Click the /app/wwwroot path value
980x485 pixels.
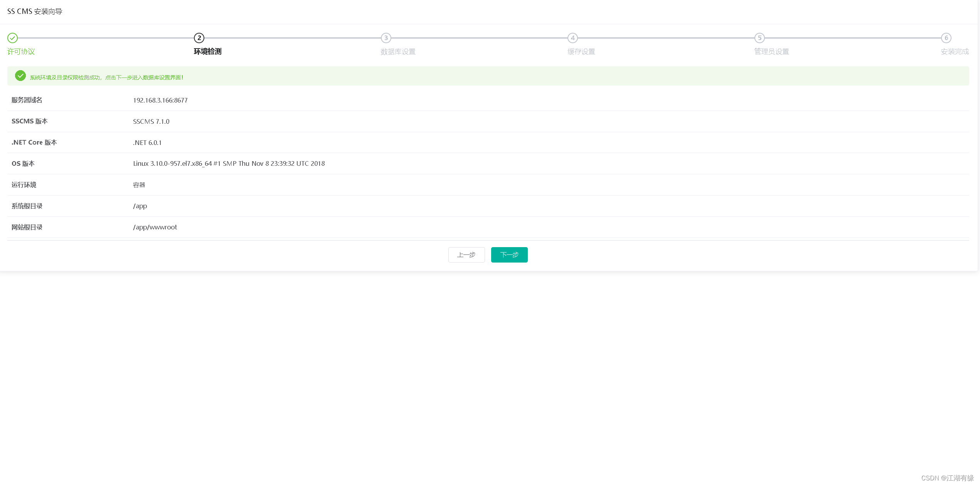click(x=155, y=227)
